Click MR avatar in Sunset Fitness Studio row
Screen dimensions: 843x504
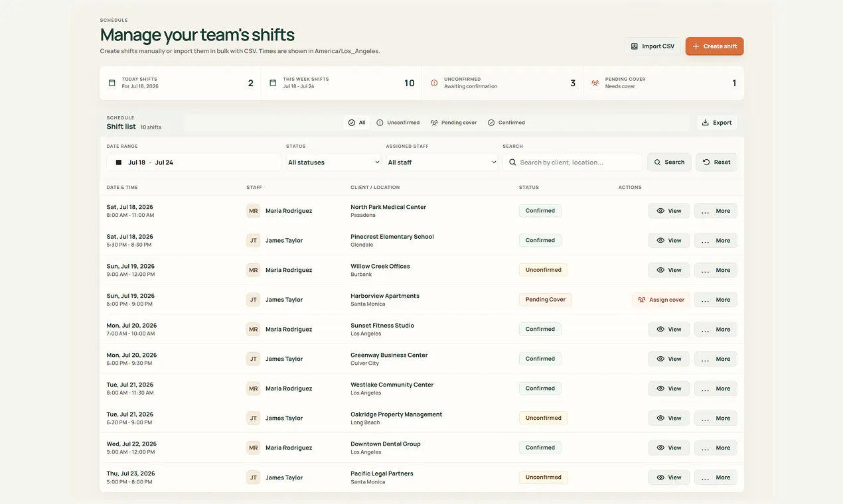point(254,330)
